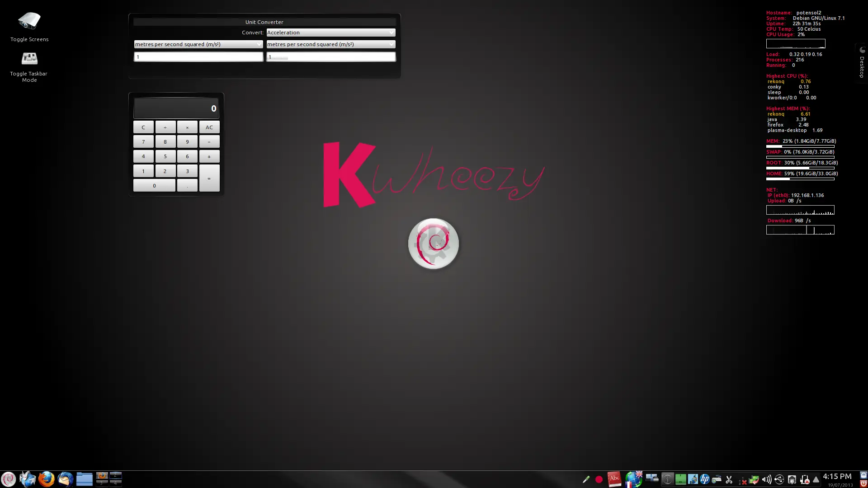Open the right target unit dropdown
The image size is (868, 488).
coord(330,44)
